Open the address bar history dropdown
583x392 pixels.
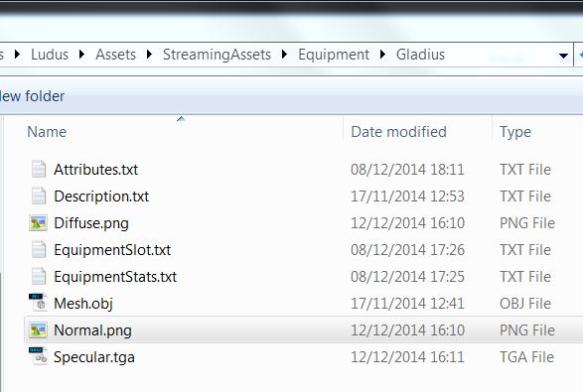coord(563,56)
